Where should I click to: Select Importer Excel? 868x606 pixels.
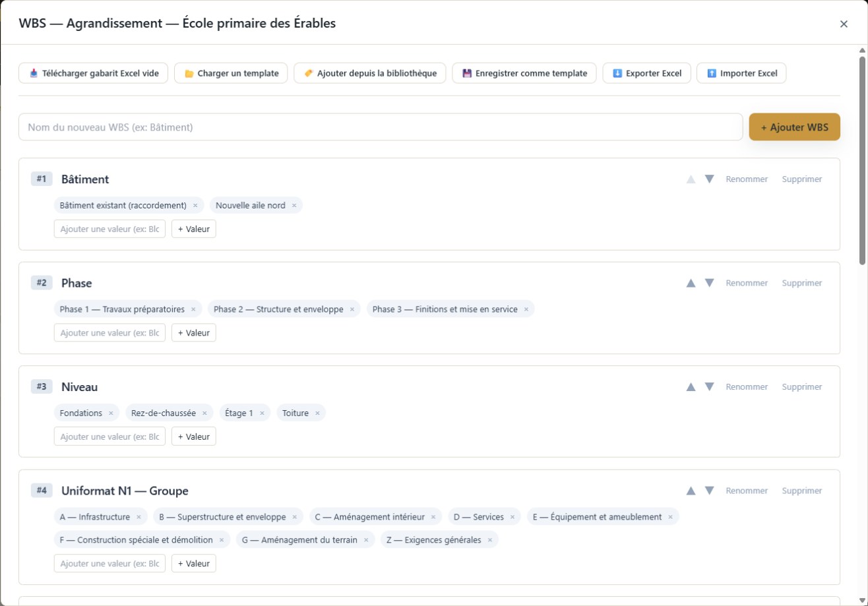click(x=741, y=73)
